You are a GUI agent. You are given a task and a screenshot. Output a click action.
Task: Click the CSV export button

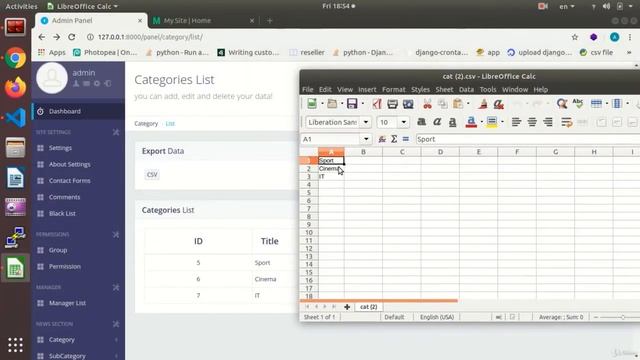pyautogui.click(x=152, y=174)
